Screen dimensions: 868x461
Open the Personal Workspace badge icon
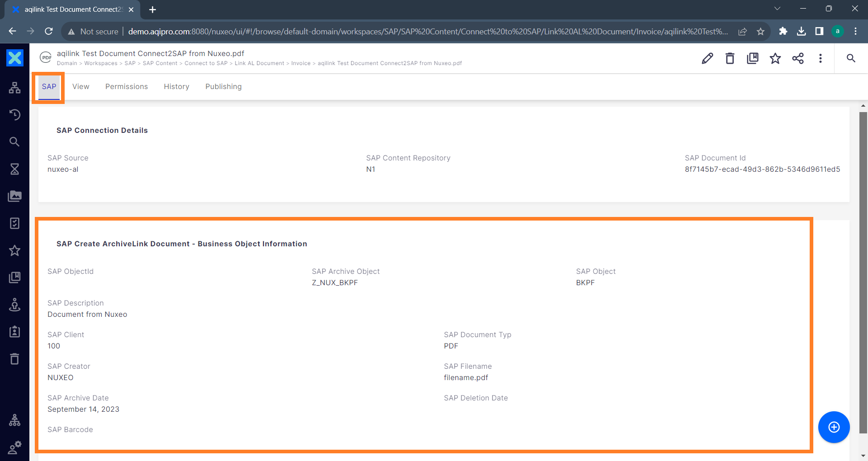point(14,332)
